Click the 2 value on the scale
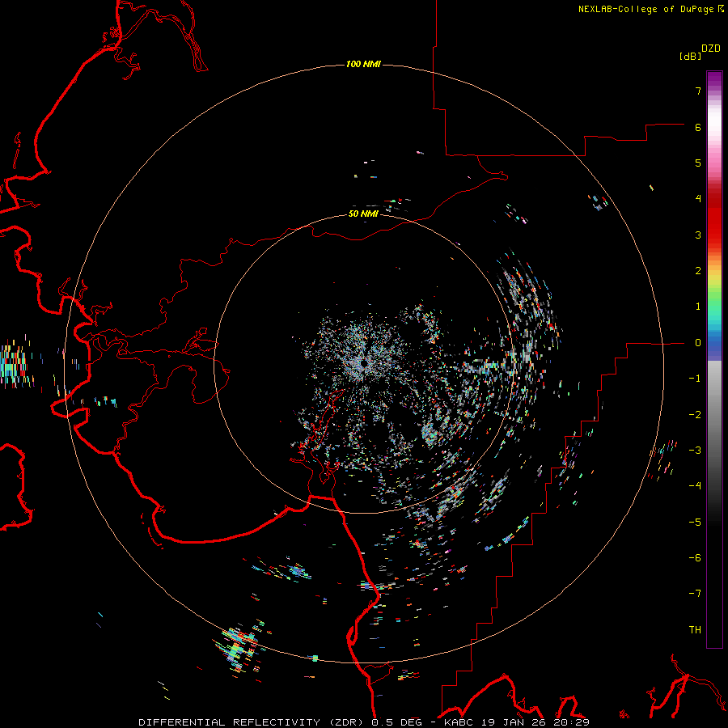This screenshot has width=728, height=728. 698,271
